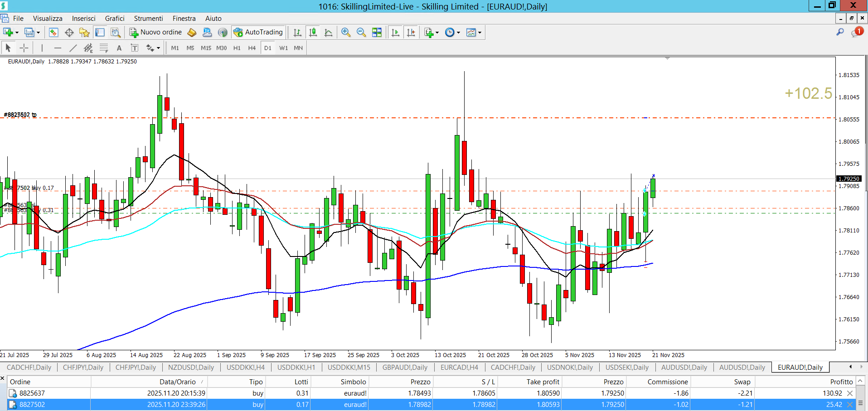Add a text label with the A tool
The height and width of the screenshot is (411, 868).
coord(119,48)
